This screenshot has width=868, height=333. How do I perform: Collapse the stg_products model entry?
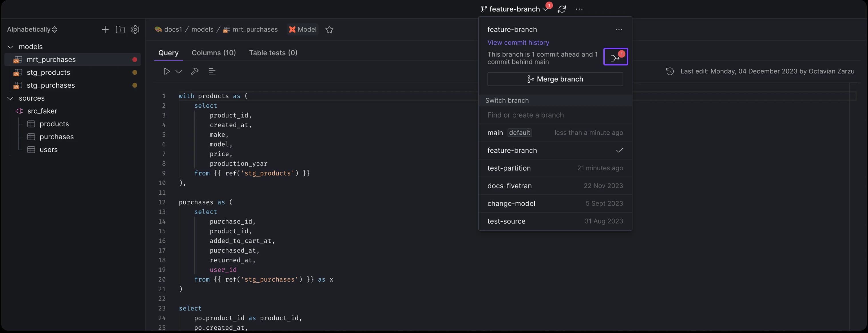pyautogui.click(x=48, y=73)
